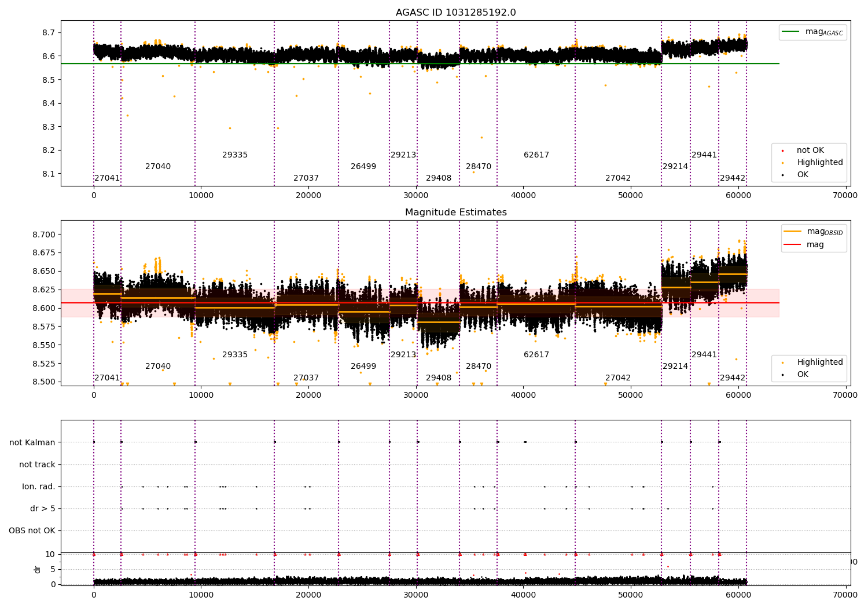The height and width of the screenshot is (608, 868).
Task: Click OBSID label 29214 in the top plot
Action: click(675, 167)
